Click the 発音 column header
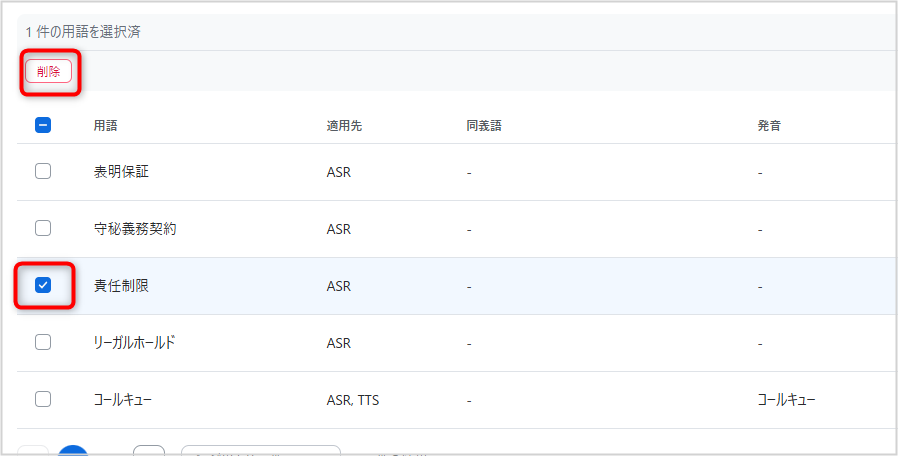This screenshot has height=456, width=898. coord(769,126)
